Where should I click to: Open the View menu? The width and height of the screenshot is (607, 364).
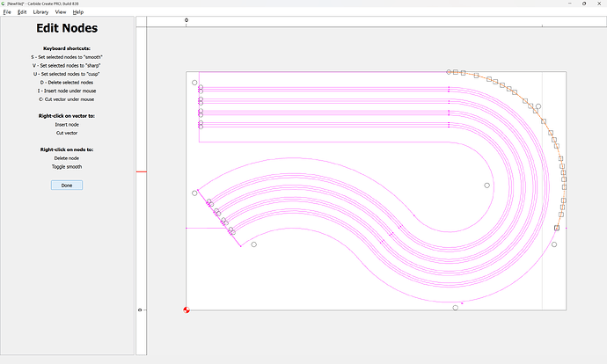61,12
